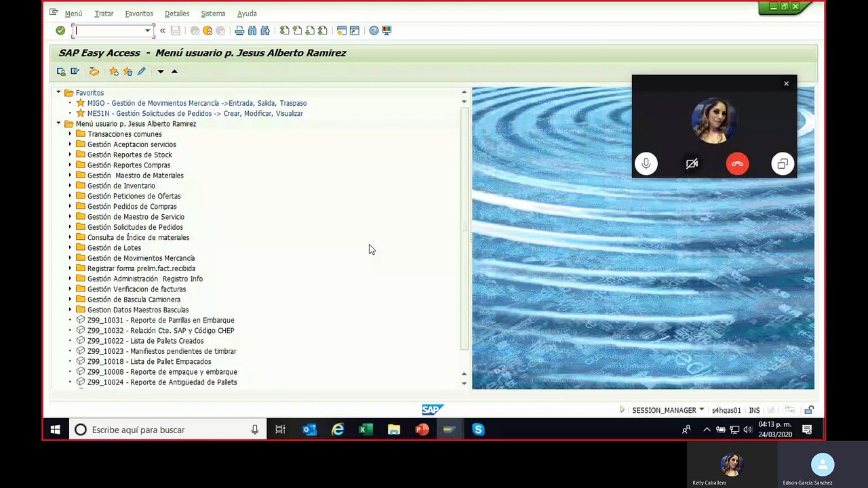This screenshot has width=868, height=488.
Task: Click the First Page icon
Action: 284,30
